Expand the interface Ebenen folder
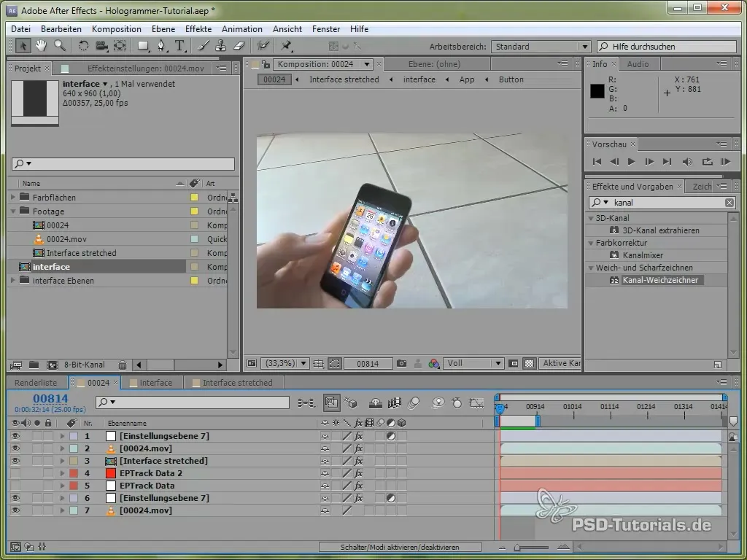This screenshot has width=747, height=560. (13, 281)
